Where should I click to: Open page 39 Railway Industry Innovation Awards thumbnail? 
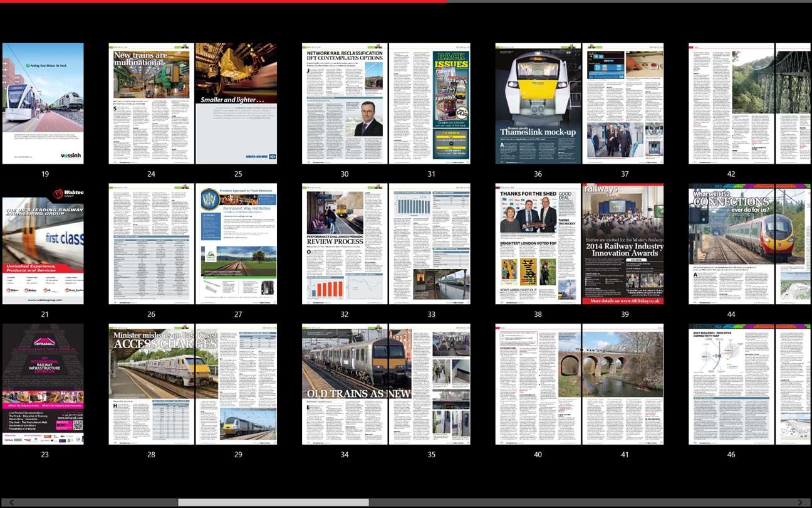(x=623, y=244)
